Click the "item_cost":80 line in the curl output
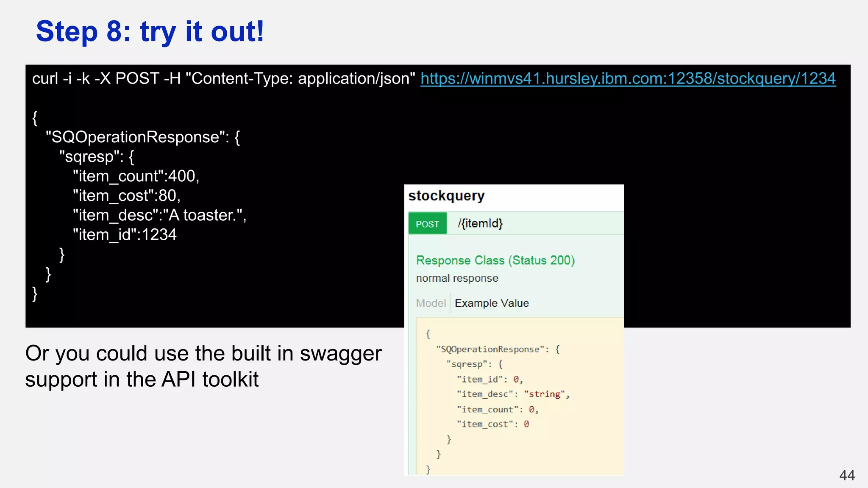868x488 pixels. pyautogui.click(x=127, y=196)
